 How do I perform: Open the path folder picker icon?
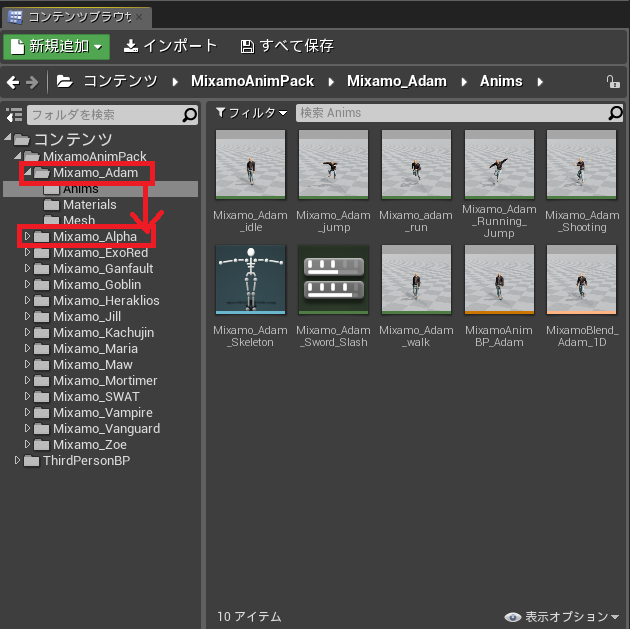point(64,82)
